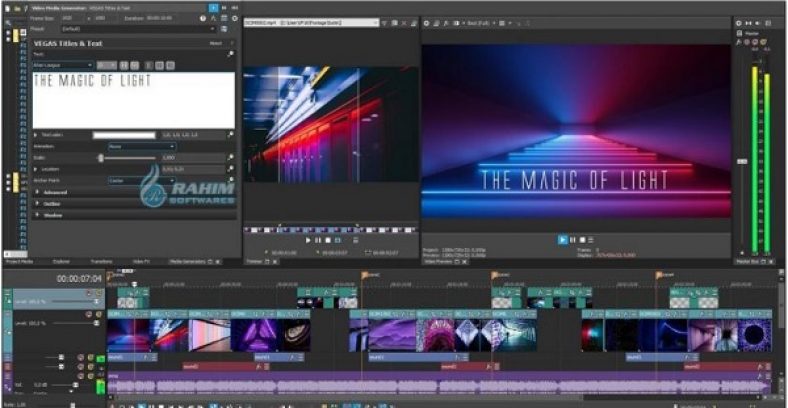Click the Duration input field

click(x=161, y=18)
